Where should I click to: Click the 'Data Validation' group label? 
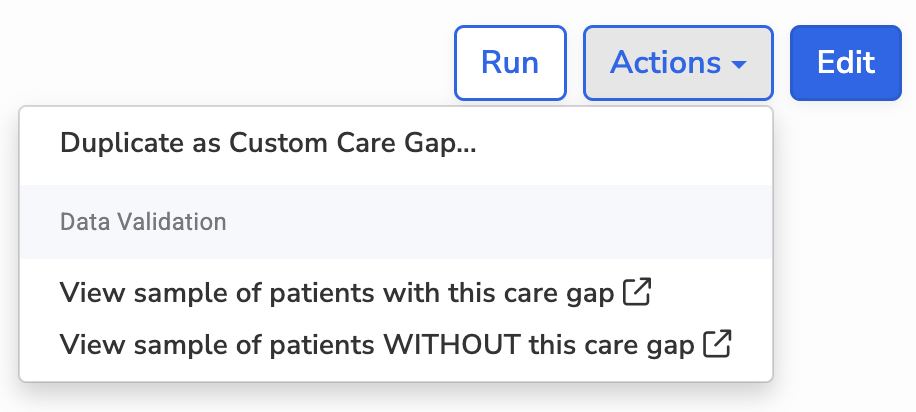143,221
